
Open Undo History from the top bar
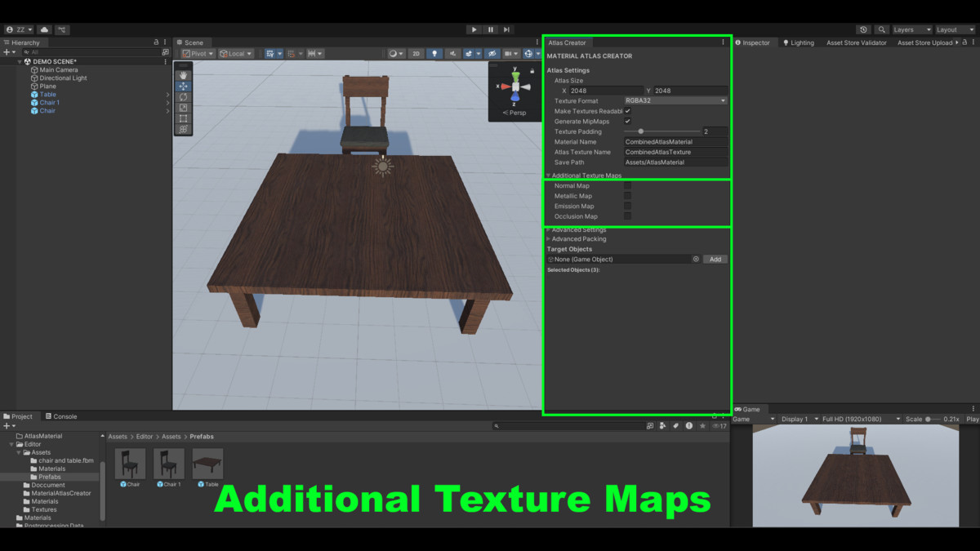[864, 29]
